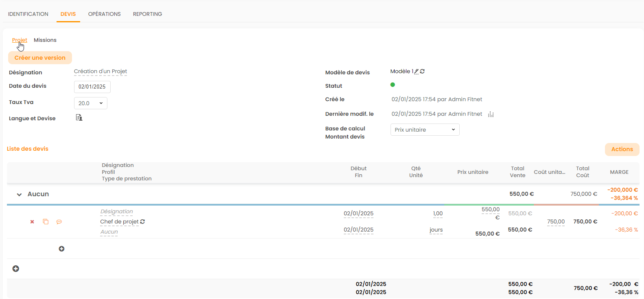
Task: Go to the Identification tab
Action: tap(28, 14)
